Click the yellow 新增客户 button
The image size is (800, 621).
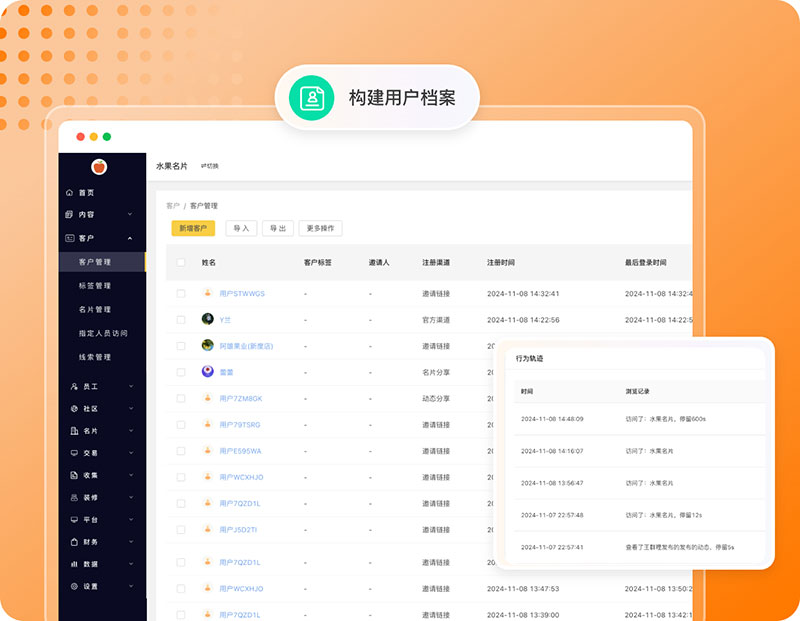193,229
